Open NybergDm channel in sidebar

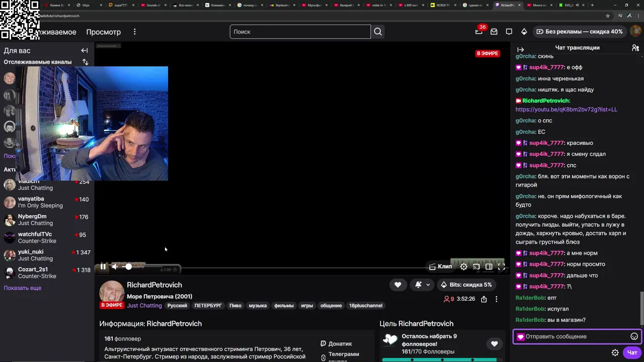(47, 220)
